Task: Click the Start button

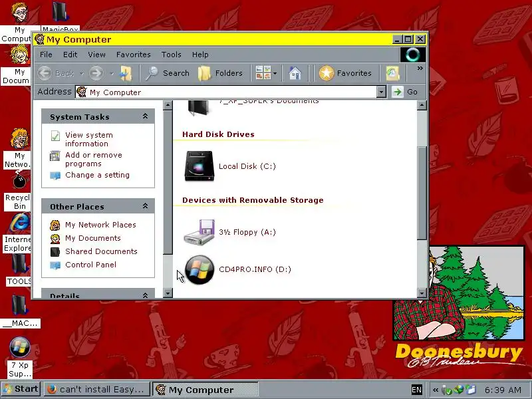Action: point(21,389)
